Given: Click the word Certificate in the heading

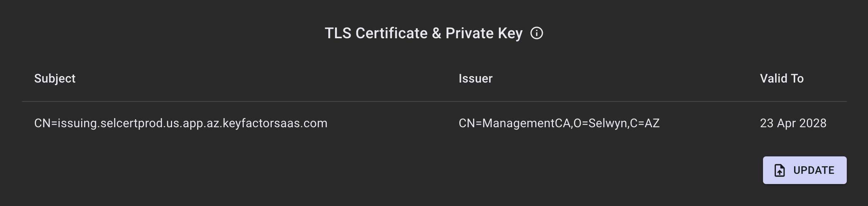Looking at the screenshot, I should coord(392,33).
